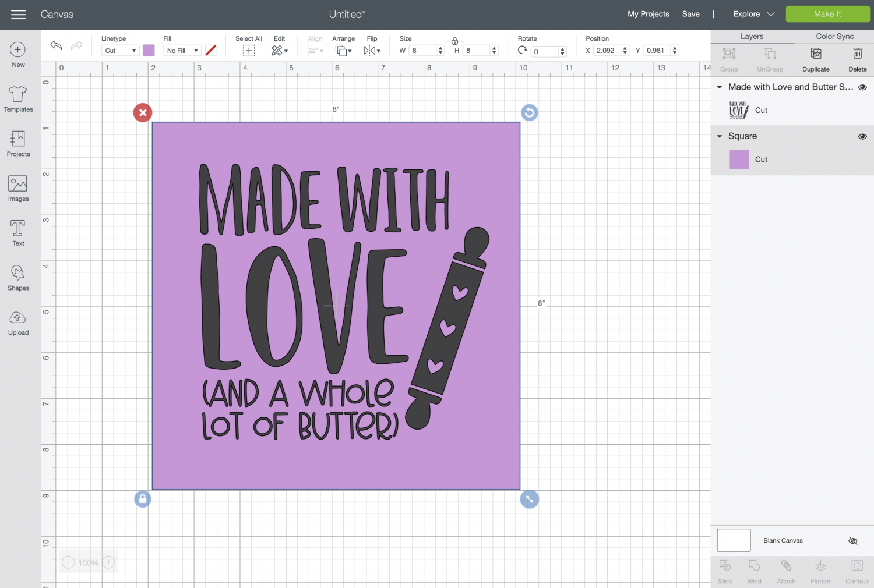This screenshot has width=874, height=588.
Task: Switch to the Layers tab
Action: [752, 36]
